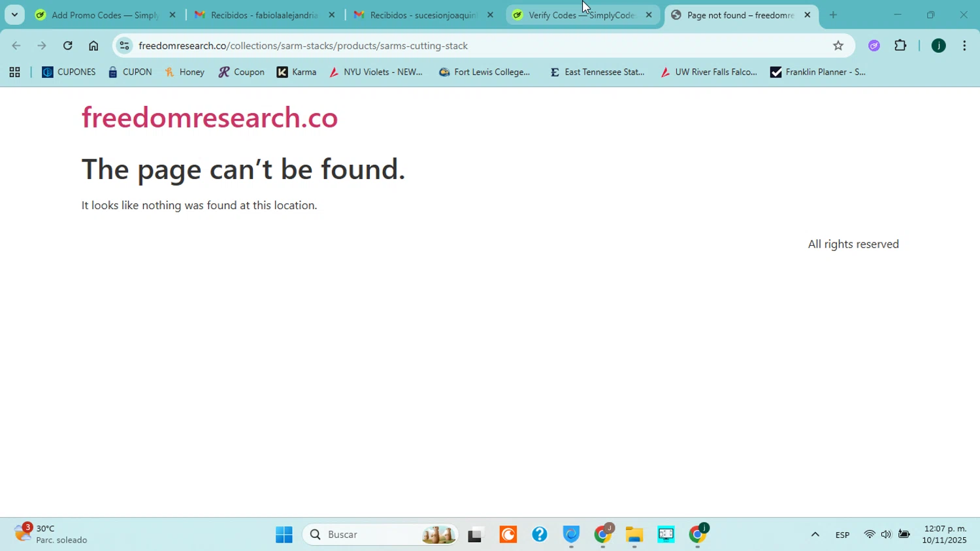The image size is (980, 551).
Task: Click the 'The page can't be found.' heading
Action: [x=244, y=169]
